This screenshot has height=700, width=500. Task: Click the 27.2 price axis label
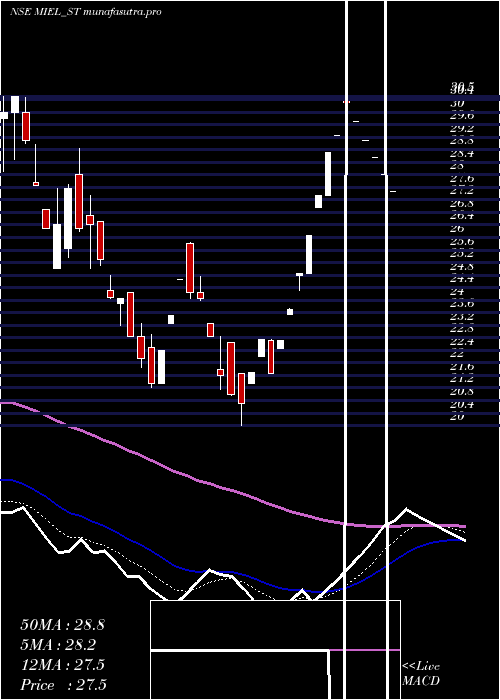point(462,191)
